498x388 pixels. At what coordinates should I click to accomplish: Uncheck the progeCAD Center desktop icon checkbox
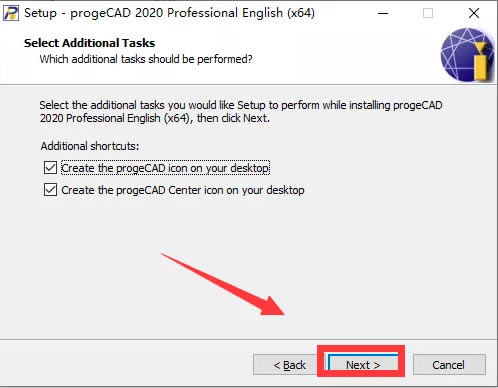pos(50,190)
